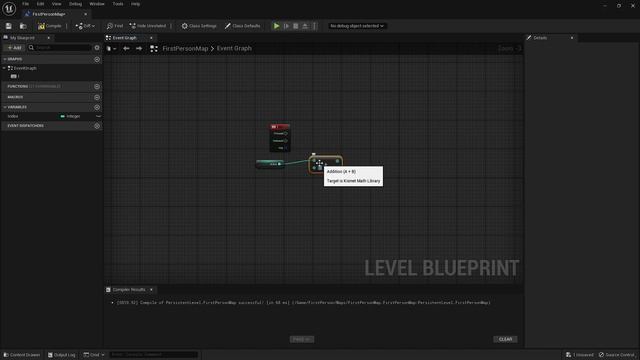Click the Eject playback button

coord(305,26)
